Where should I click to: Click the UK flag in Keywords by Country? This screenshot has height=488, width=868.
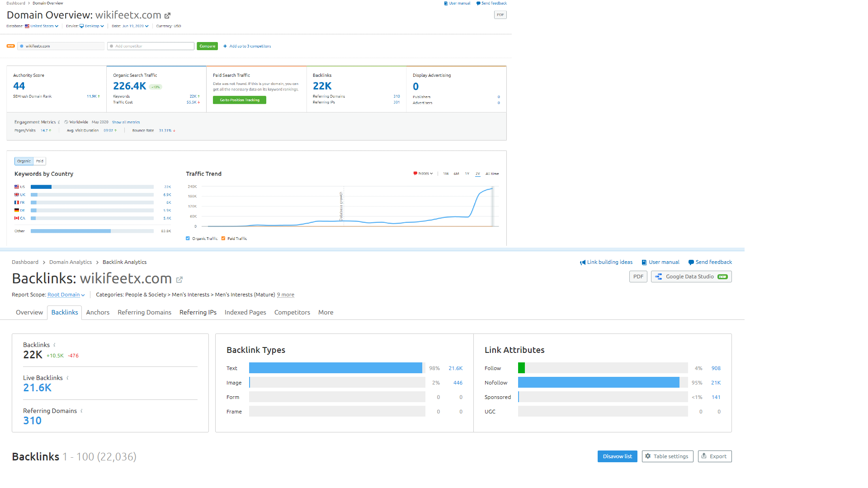(17, 195)
